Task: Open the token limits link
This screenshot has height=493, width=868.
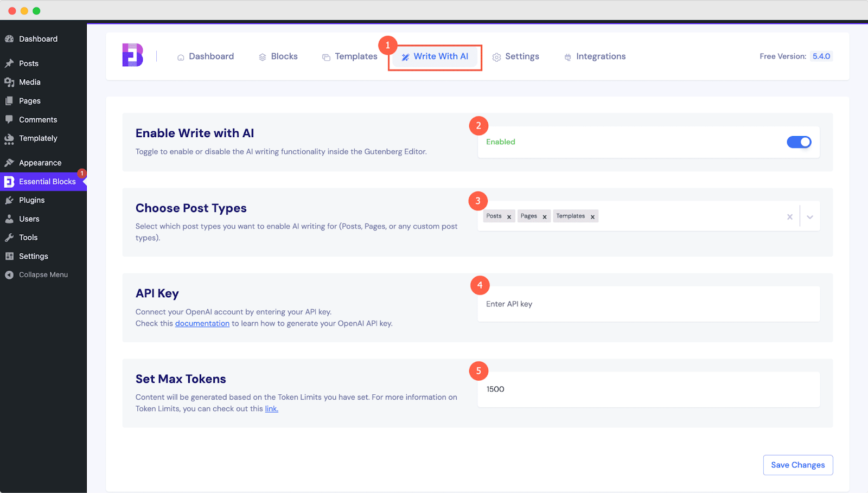Action: click(x=272, y=408)
